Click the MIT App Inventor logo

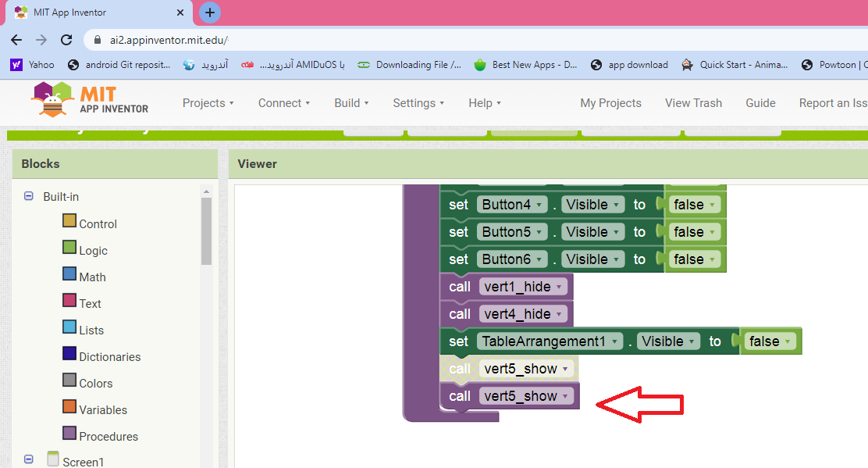[x=90, y=101]
